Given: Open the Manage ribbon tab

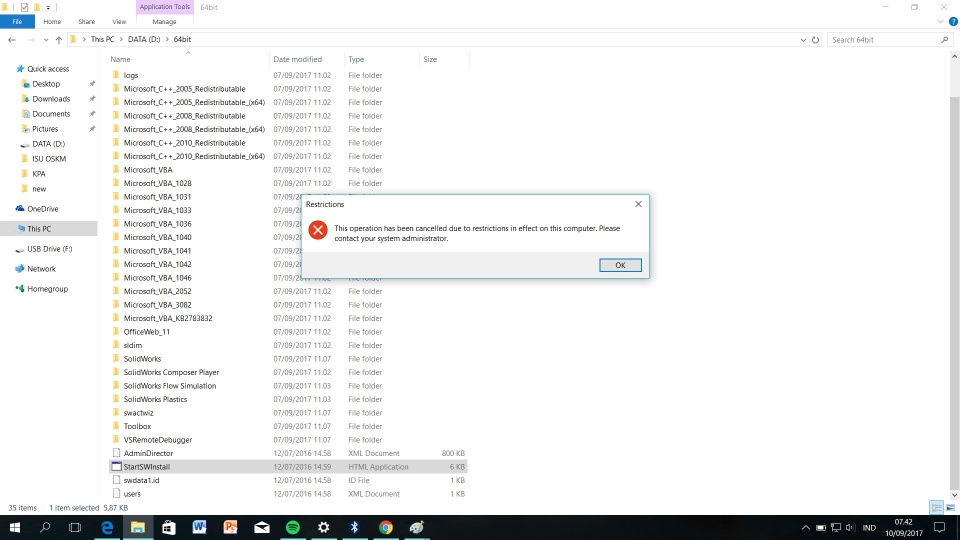Looking at the screenshot, I should [x=164, y=21].
